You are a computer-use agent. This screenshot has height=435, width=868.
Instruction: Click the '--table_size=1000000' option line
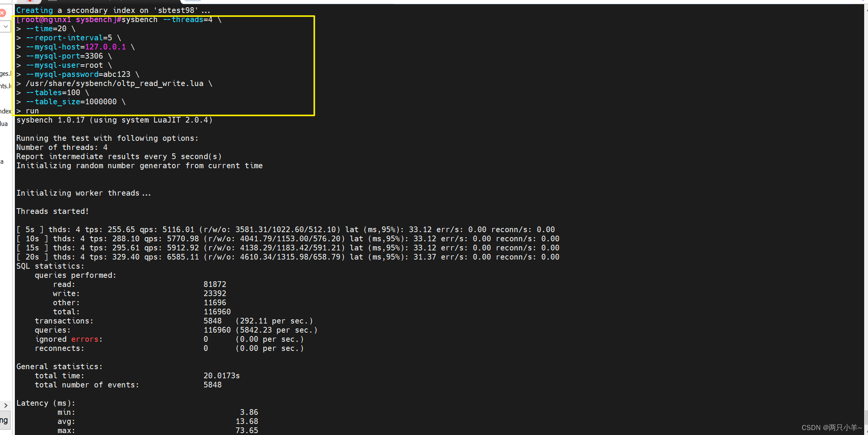coord(71,102)
